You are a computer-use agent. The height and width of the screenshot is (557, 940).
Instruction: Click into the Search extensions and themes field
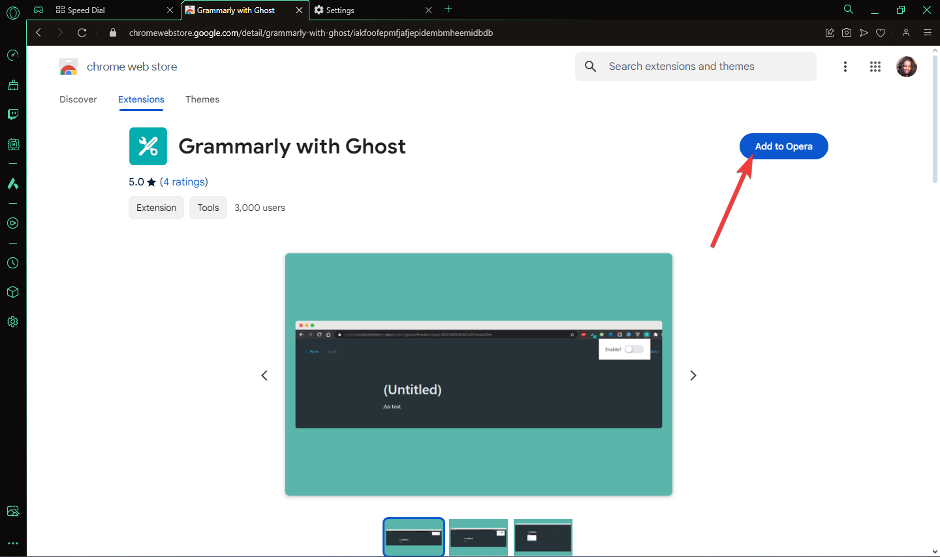point(695,67)
